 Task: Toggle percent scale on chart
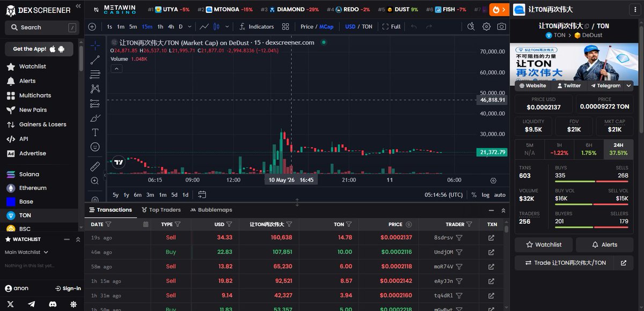pos(474,195)
